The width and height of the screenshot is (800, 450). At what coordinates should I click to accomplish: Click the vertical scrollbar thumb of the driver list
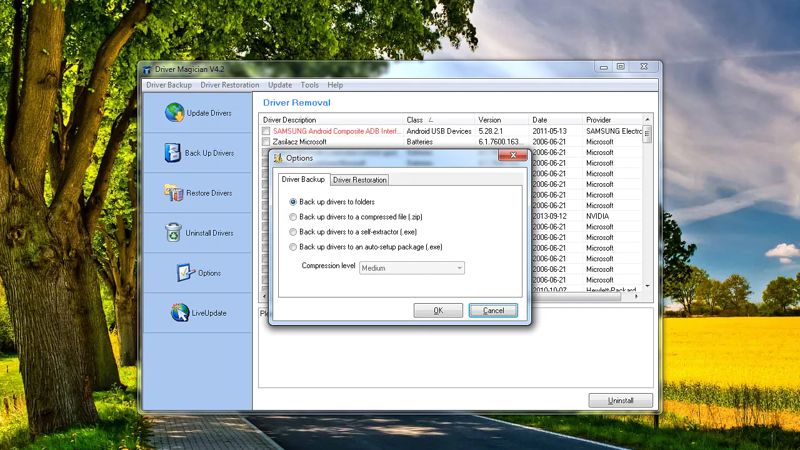pos(647,134)
